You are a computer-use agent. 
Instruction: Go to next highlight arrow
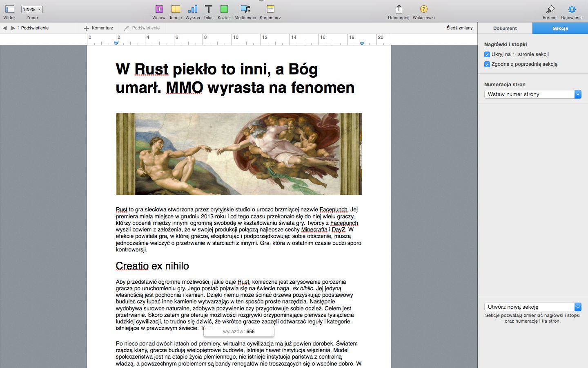click(13, 28)
